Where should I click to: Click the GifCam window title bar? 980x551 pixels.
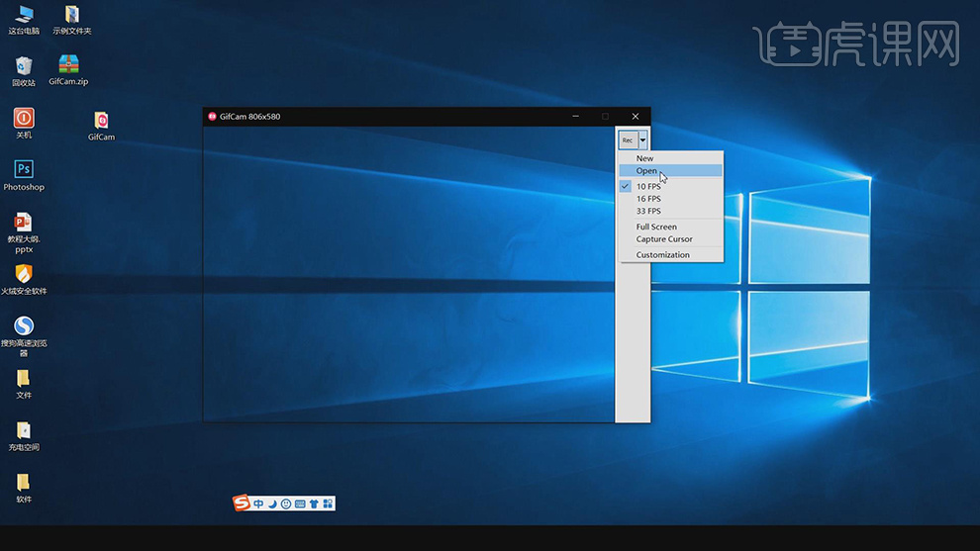pos(396,117)
